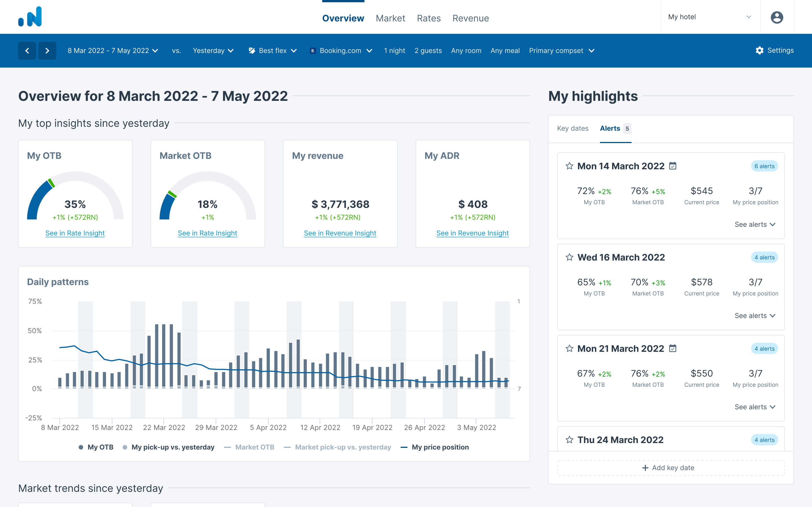Click the ADR revenue icon
Screen dimensions: 812x507
coord(472,233)
